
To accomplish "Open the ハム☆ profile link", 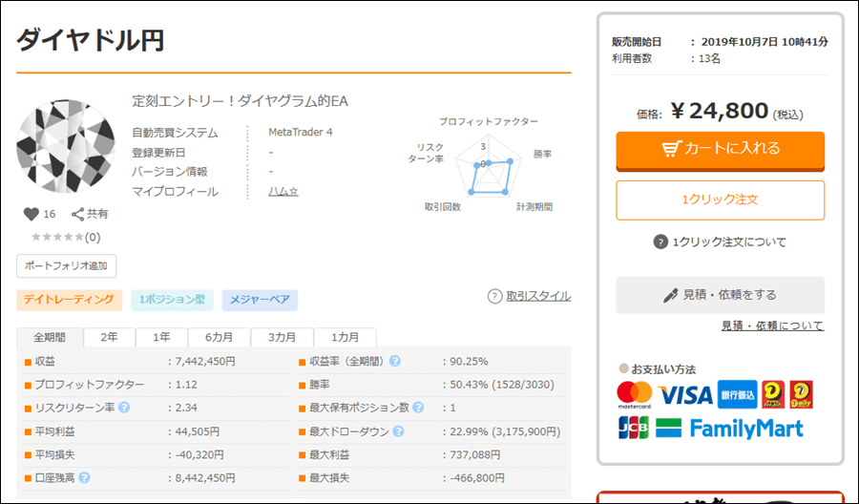I will [283, 192].
